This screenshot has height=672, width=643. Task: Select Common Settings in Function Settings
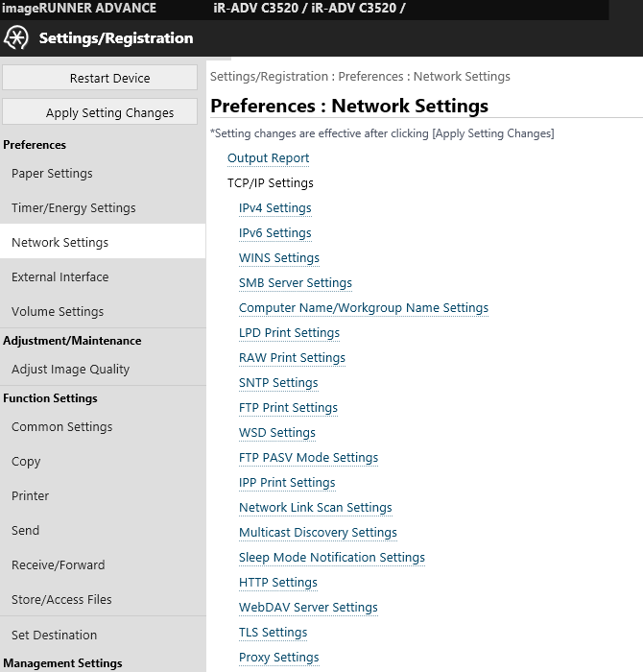(61, 427)
